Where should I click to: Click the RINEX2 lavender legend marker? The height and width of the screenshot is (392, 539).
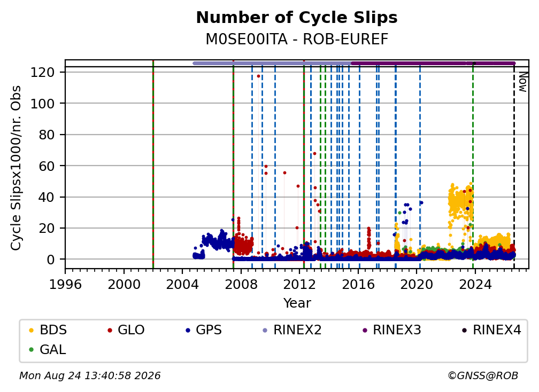pyautogui.click(x=265, y=330)
